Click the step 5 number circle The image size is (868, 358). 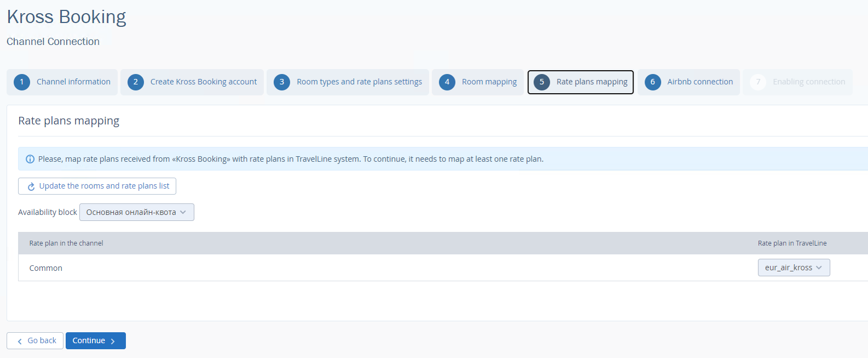(x=542, y=82)
